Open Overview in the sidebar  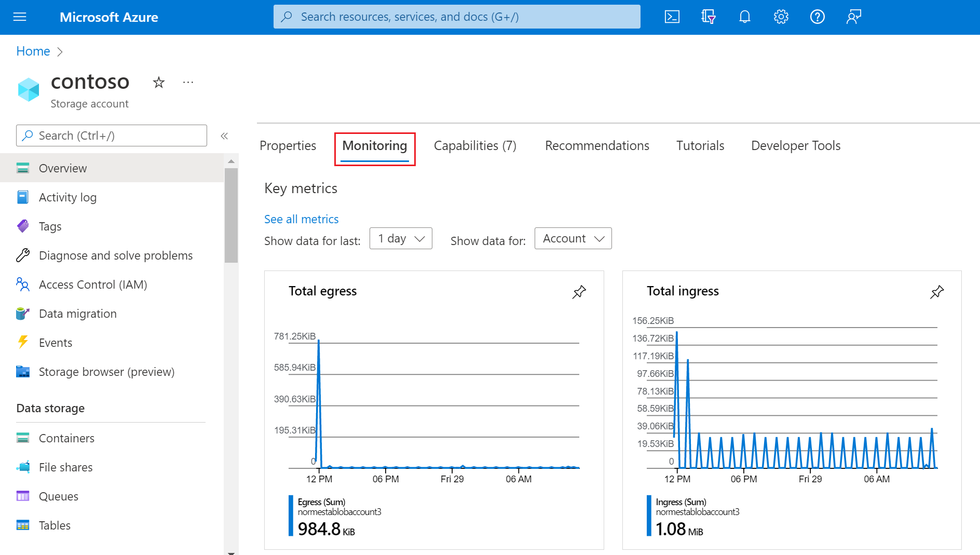pos(112,168)
